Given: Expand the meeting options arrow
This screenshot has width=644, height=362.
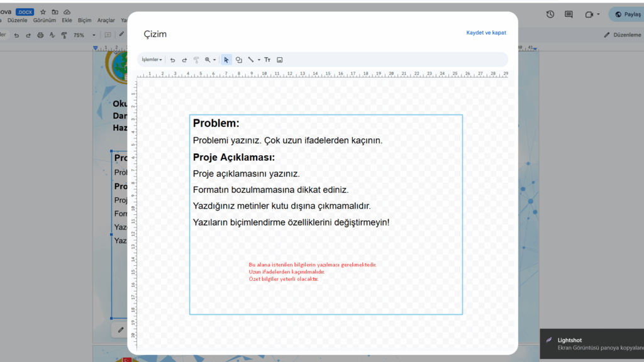Looking at the screenshot, I should (598, 14).
